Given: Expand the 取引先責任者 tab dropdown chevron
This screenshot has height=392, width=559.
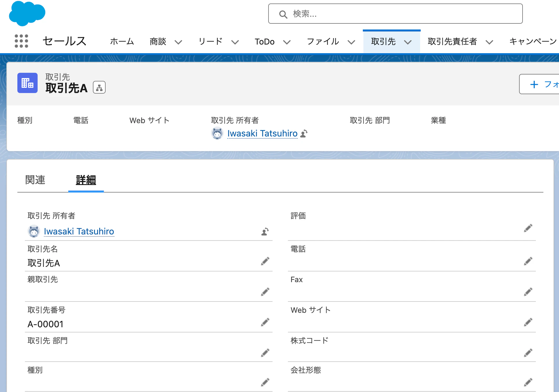Looking at the screenshot, I should [489, 42].
